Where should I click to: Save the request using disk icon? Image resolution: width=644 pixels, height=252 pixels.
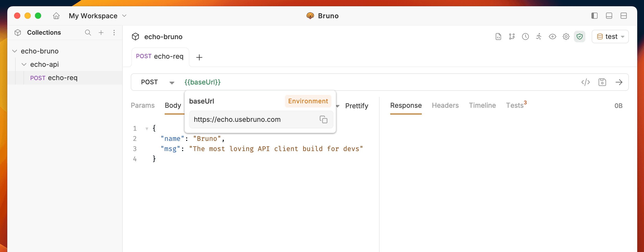click(x=602, y=82)
